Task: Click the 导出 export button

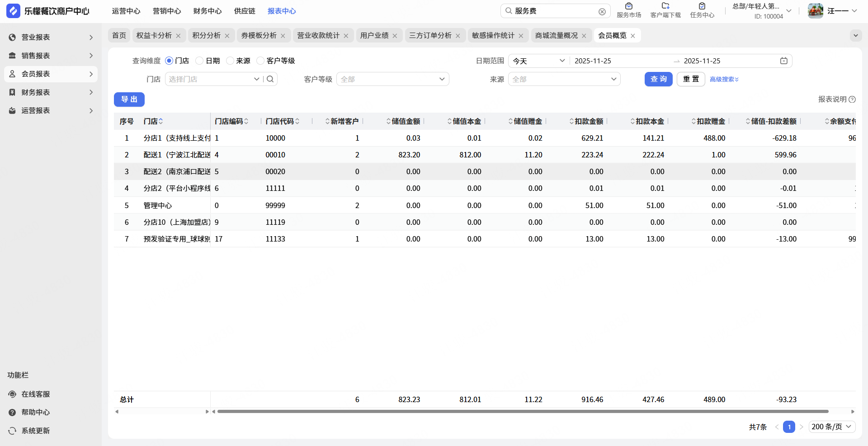Action: pos(129,100)
